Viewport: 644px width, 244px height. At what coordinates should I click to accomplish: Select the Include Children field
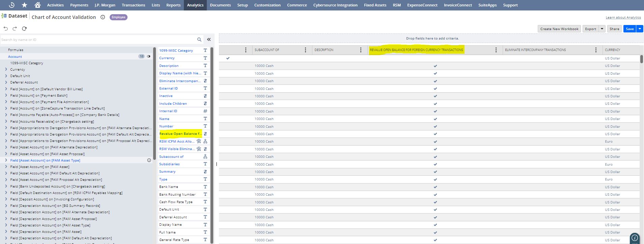tap(173, 103)
